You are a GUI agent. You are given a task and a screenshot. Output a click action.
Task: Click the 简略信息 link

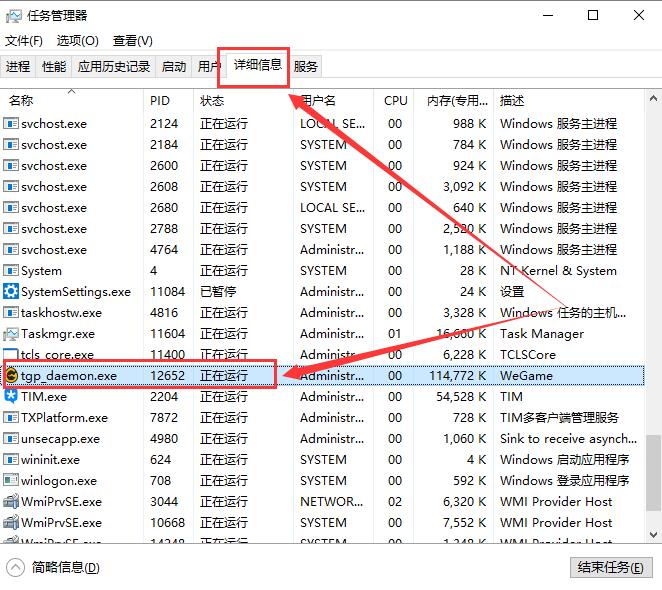click(x=66, y=567)
